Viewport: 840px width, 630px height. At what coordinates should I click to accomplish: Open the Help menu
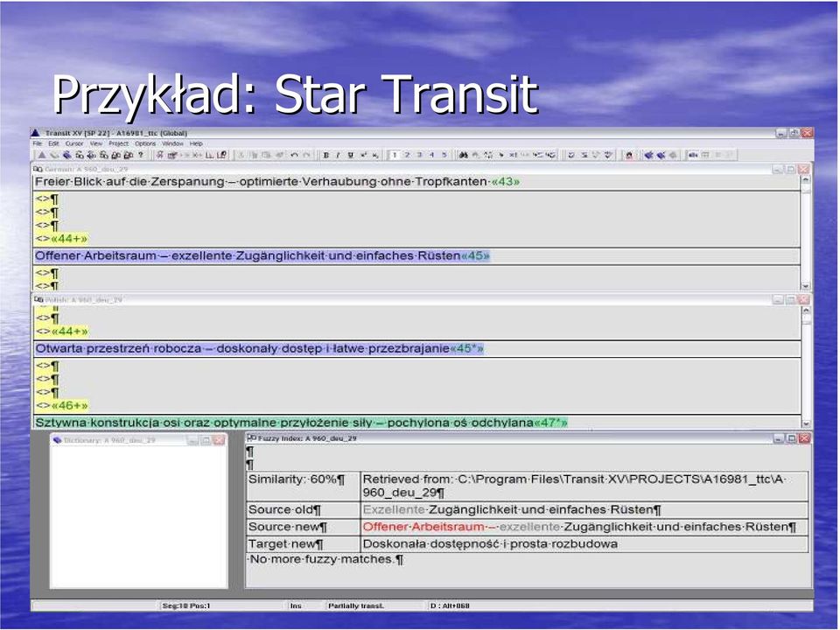pos(196,143)
